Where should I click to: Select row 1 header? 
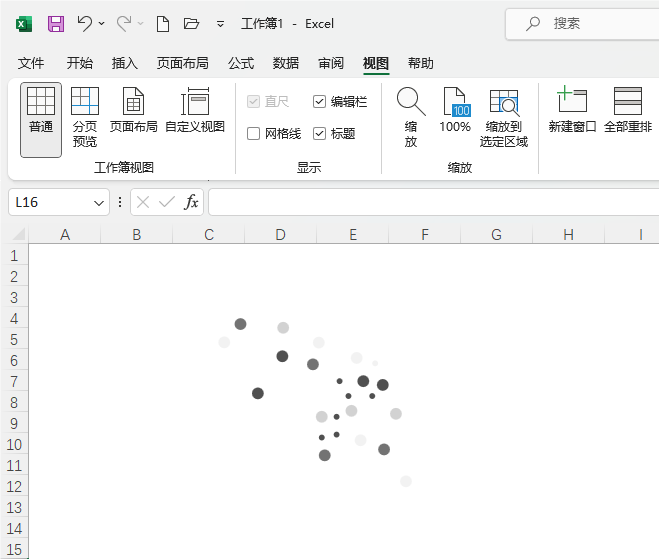(x=14, y=256)
